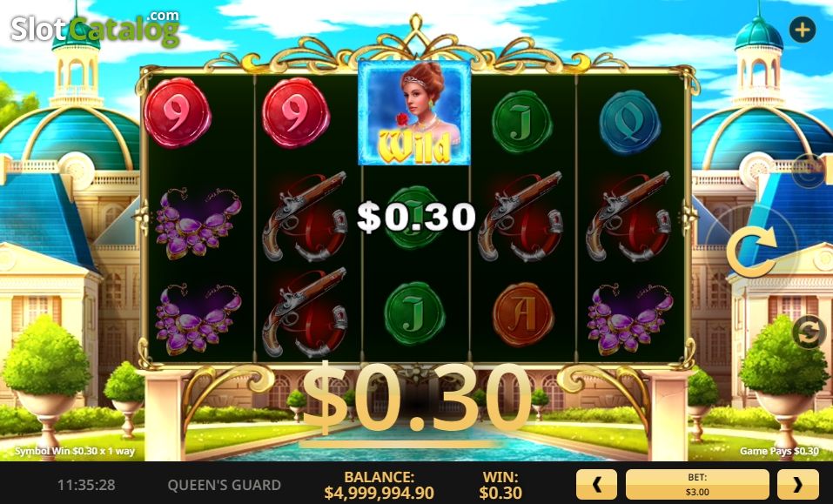Image resolution: width=833 pixels, height=504 pixels.
Task: Click the middle purple necklace on the first reel
Action: (x=198, y=224)
